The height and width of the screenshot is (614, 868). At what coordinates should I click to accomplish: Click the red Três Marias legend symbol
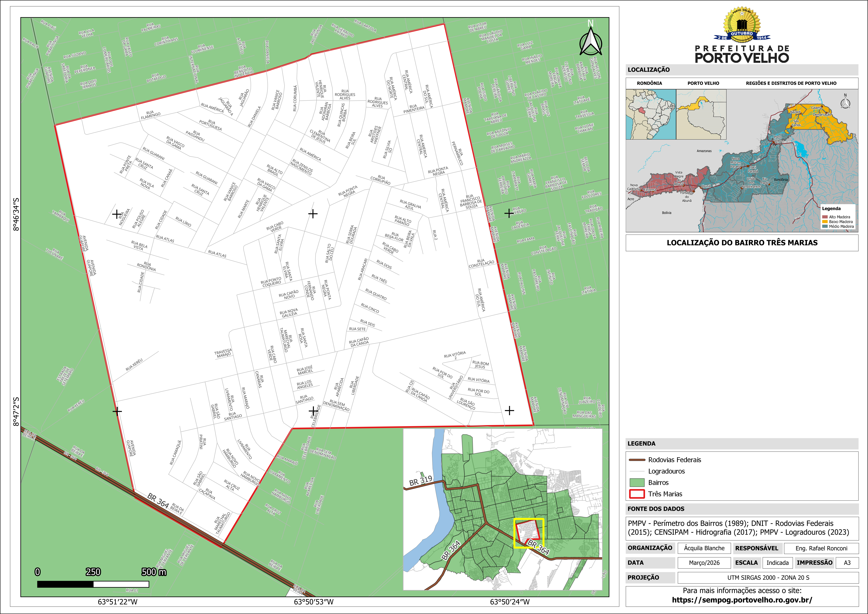click(x=637, y=494)
